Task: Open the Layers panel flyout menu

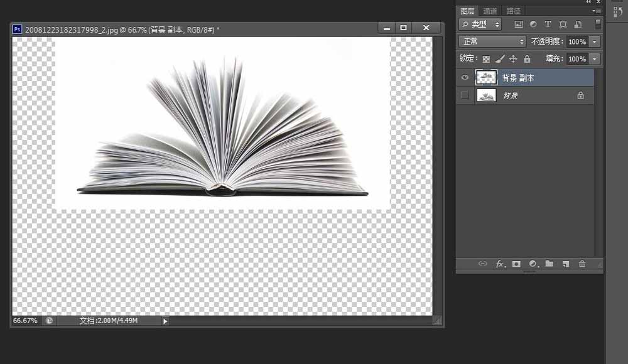Action: pyautogui.click(x=596, y=11)
